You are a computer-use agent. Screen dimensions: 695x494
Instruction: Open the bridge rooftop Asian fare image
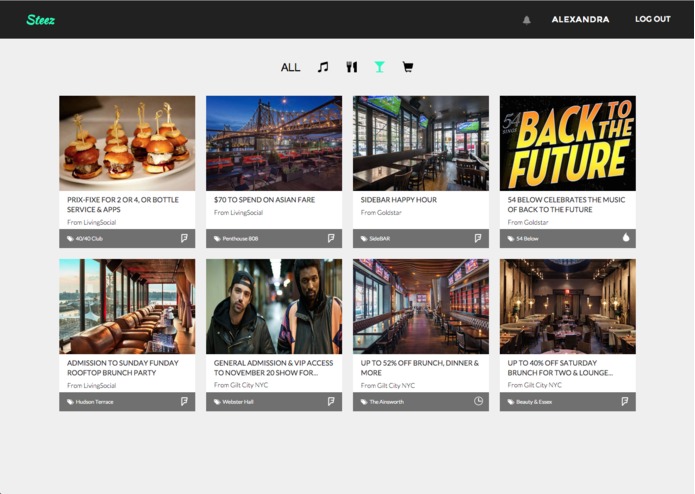click(274, 143)
